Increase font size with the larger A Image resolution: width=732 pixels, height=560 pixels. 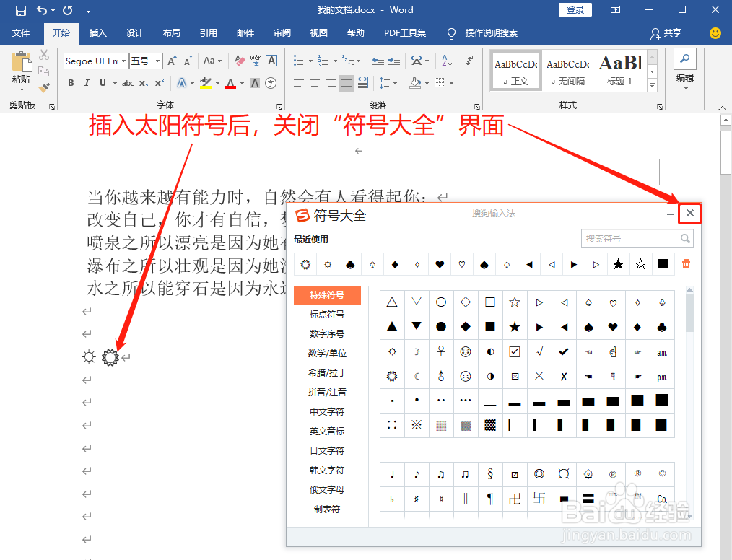172,61
